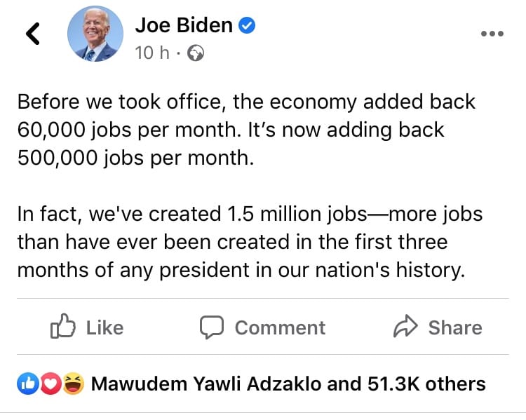This screenshot has height=420, width=526.
Task: Click the laughing Haha reaction emoji
Action: (x=73, y=384)
